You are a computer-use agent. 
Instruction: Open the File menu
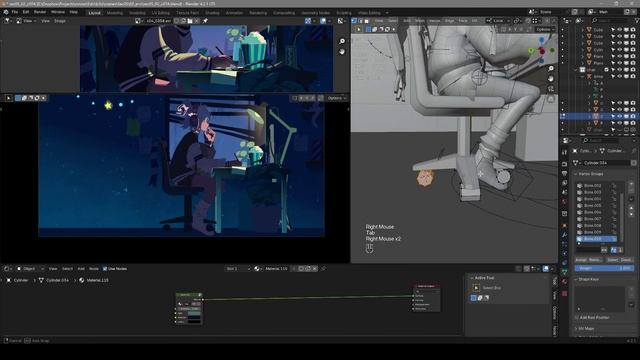coord(15,12)
